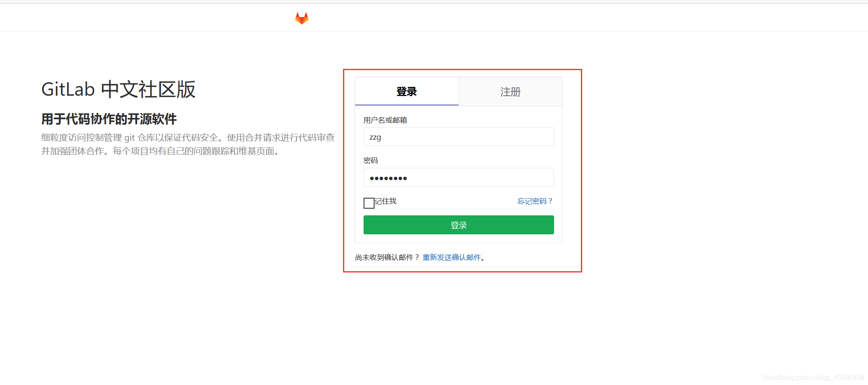Click the 用于代码协作的开源软件 subheading
This screenshot has width=868, height=385.
tap(109, 119)
